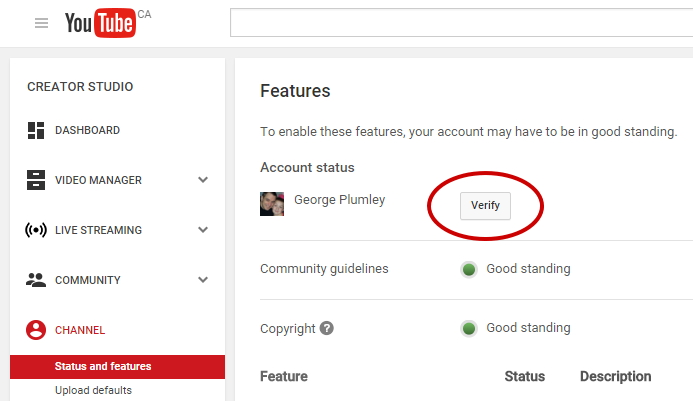
Task: Click the Feature column header
Action: click(284, 376)
